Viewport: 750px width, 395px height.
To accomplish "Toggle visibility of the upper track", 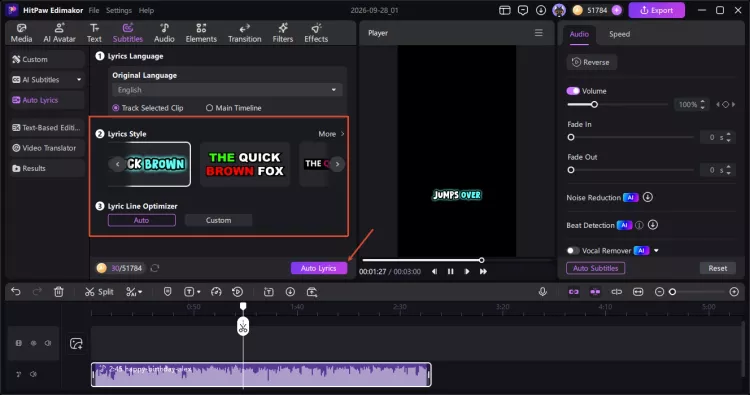I will (33, 343).
